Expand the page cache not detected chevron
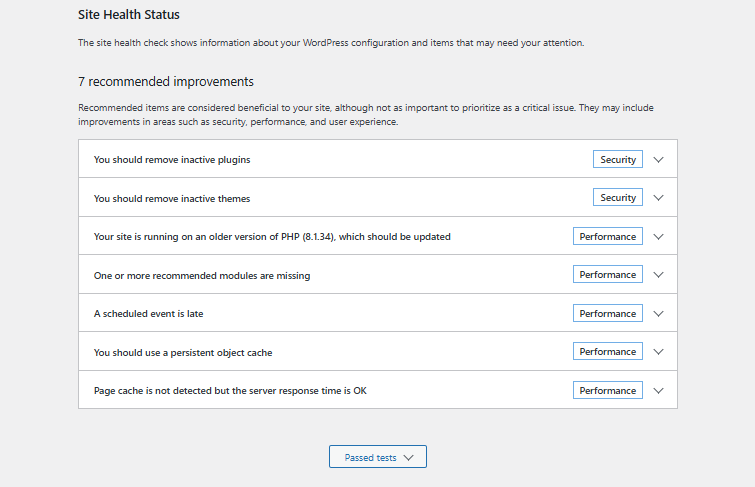Screen dimensions: 755x487 coord(658,391)
